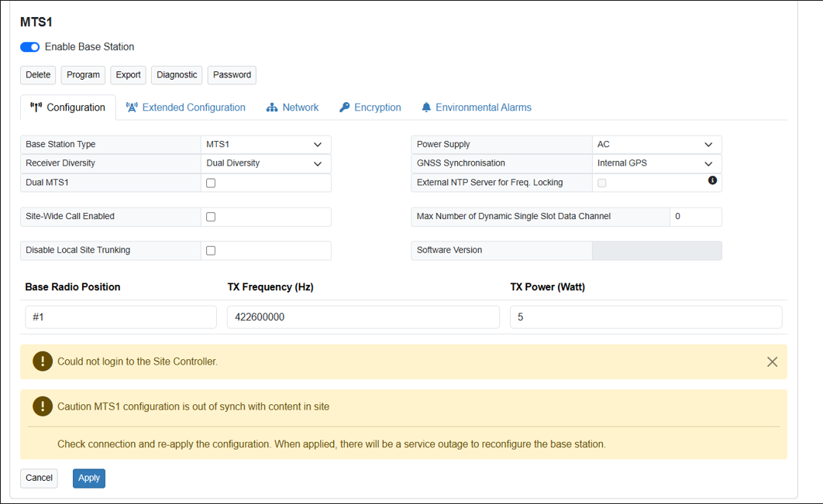This screenshot has width=823, height=504.
Task: Toggle External NTP Server for Freq. Locking checkbox
Action: point(602,183)
